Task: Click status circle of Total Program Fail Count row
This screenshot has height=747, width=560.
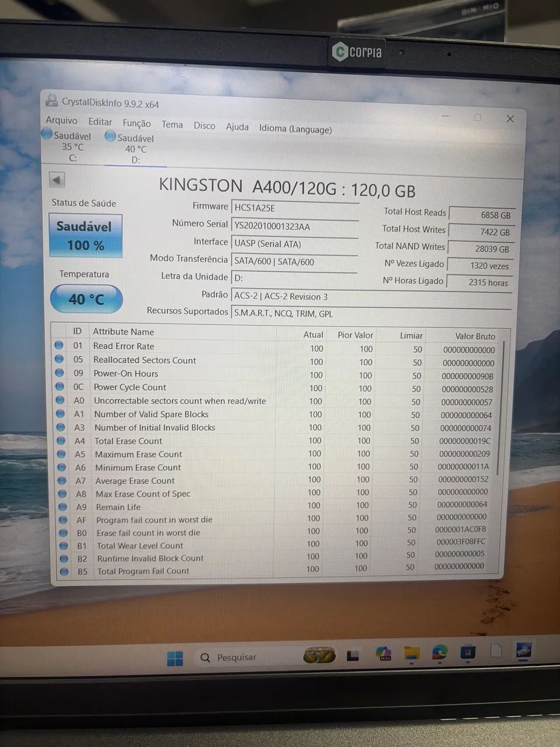Action: pos(64,571)
